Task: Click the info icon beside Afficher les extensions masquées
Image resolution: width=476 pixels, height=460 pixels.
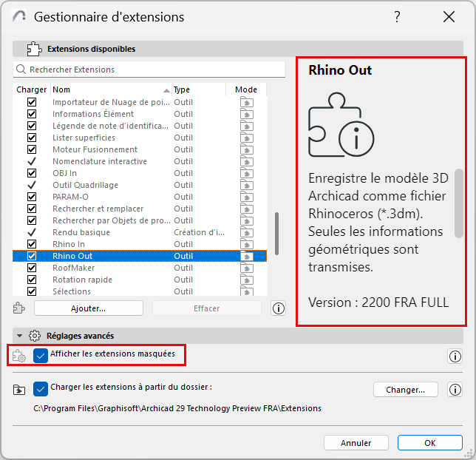Action: click(x=455, y=356)
